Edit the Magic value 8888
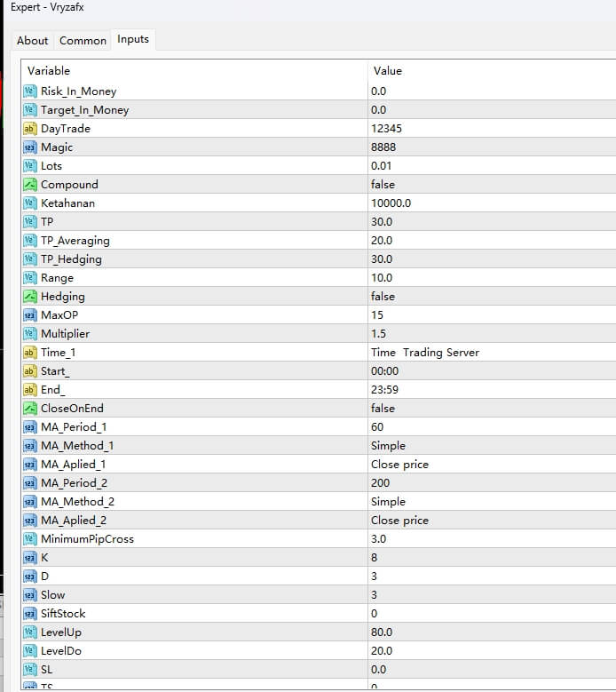The width and height of the screenshot is (616, 692). click(x=383, y=147)
